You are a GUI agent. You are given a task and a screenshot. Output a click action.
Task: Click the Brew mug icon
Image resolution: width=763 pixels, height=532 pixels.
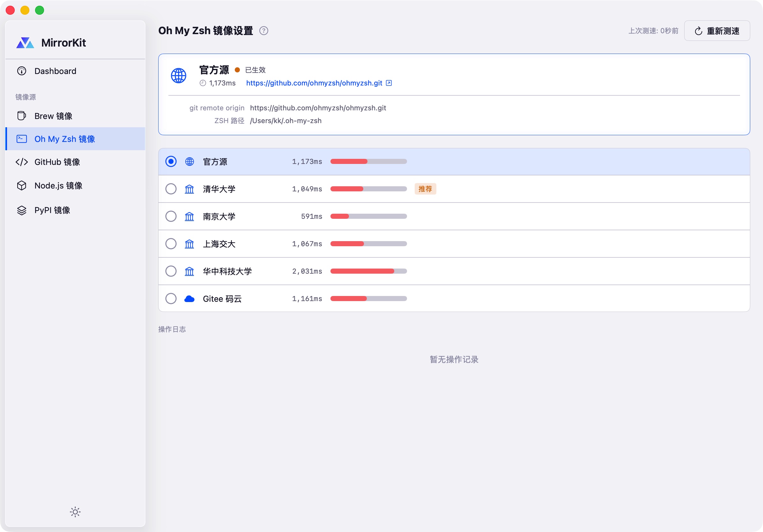click(x=22, y=116)
